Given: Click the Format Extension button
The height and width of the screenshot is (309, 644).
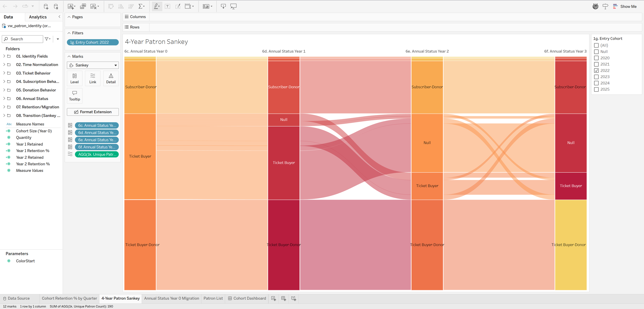Looking at the screenshot, I should (93, 112).
